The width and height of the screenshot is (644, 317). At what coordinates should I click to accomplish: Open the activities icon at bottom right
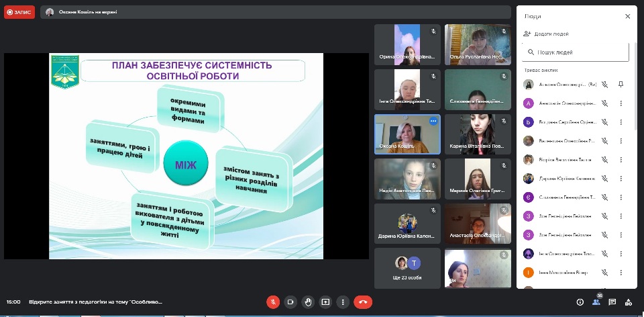click(x=628, y=302)
